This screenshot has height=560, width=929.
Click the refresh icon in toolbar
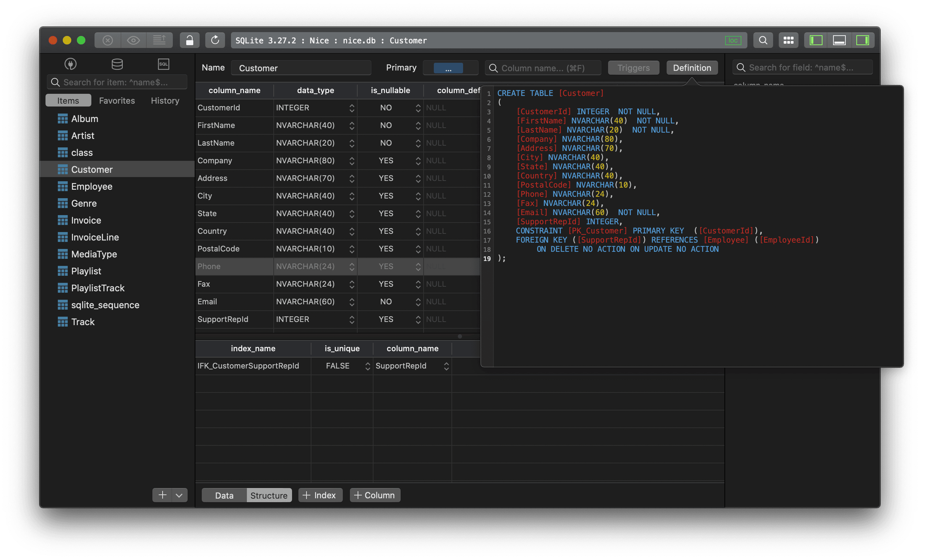(x=215, y=40)
